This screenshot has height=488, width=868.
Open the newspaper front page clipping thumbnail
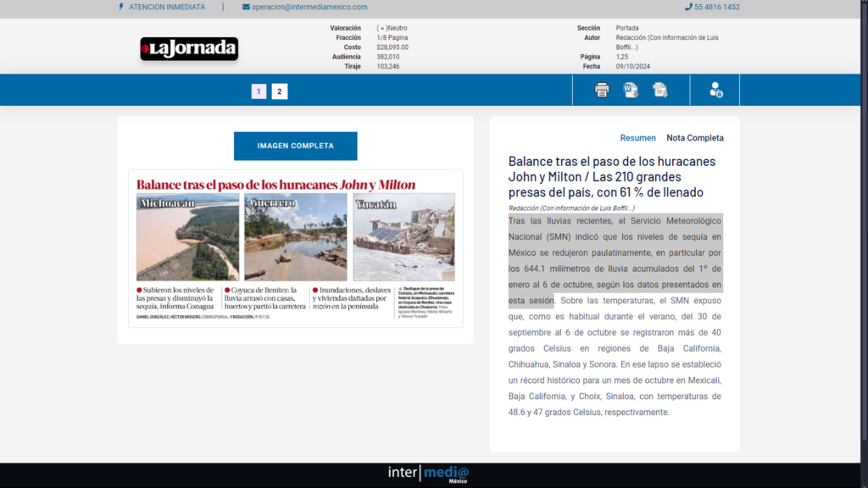(296, 248)
